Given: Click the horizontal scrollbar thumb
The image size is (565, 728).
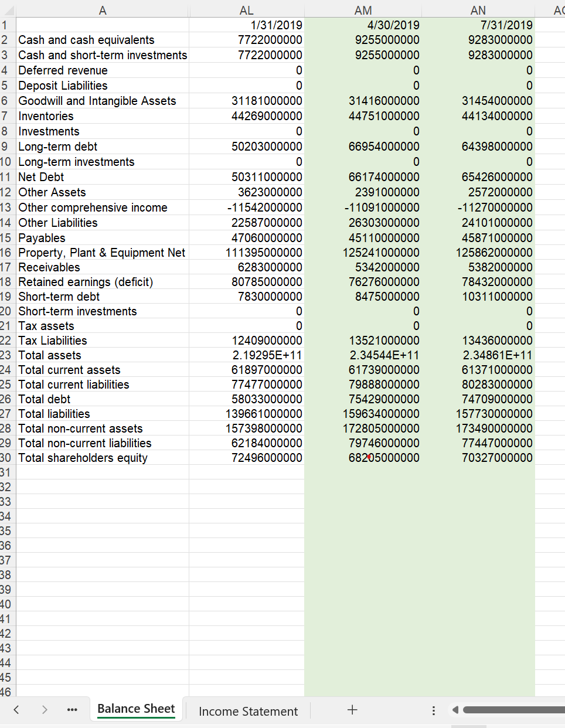Looking at the screenshot, I should (513, 710).
